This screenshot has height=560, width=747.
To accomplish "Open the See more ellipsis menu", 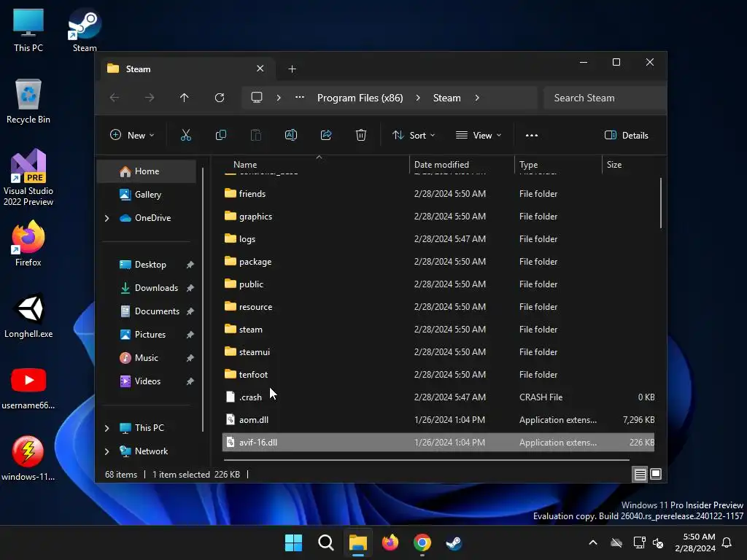I will (x=532, y=135).
